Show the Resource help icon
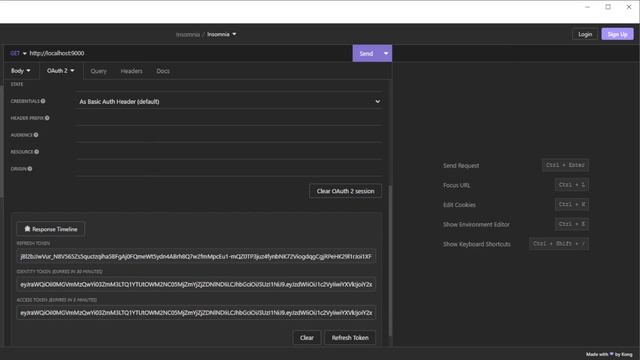This screenshot has width=640, height=360. point(37,152)
